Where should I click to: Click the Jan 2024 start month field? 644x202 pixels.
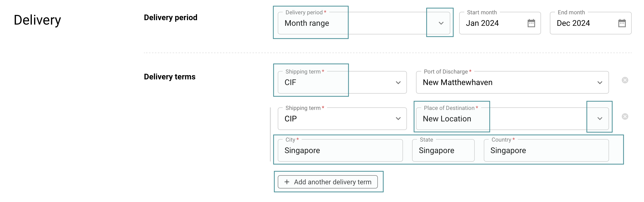pyautogui.click(x=482, y=23)
